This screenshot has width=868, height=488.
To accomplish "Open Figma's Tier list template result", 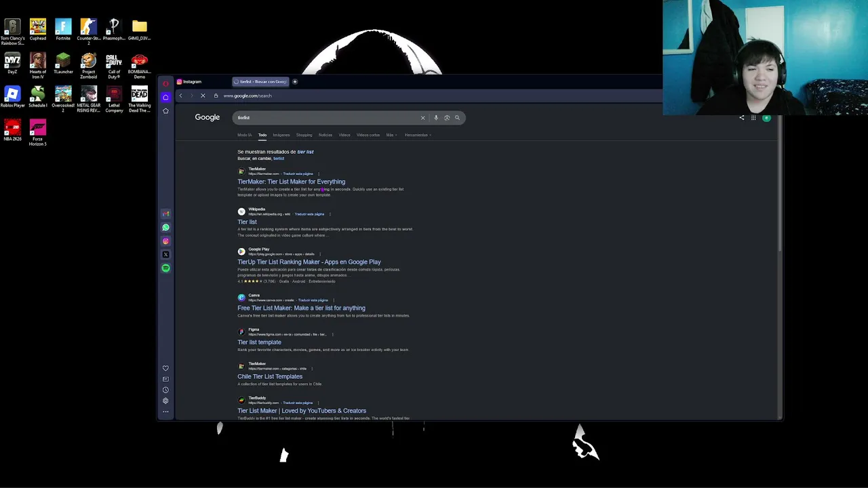I will (x=259, y=342).
